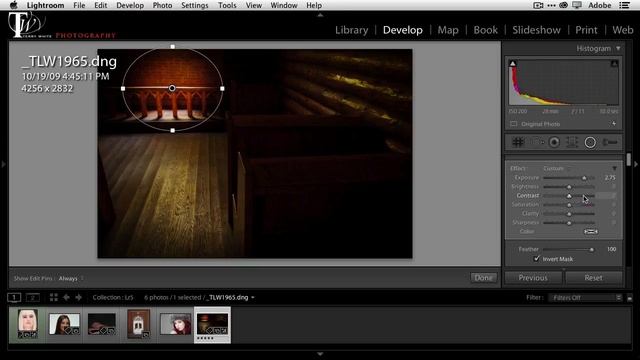
Task: Open the Window menu
Action: coord(284,5)
